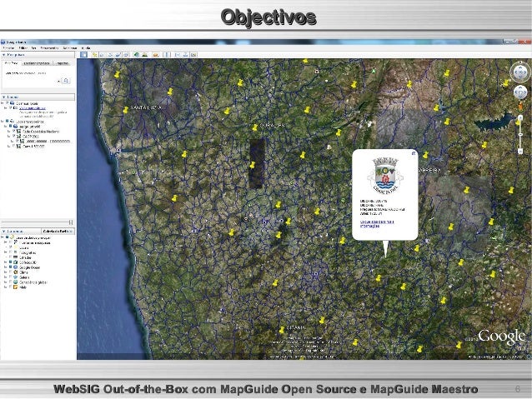Open the Adicionar menu

[70, 48]
